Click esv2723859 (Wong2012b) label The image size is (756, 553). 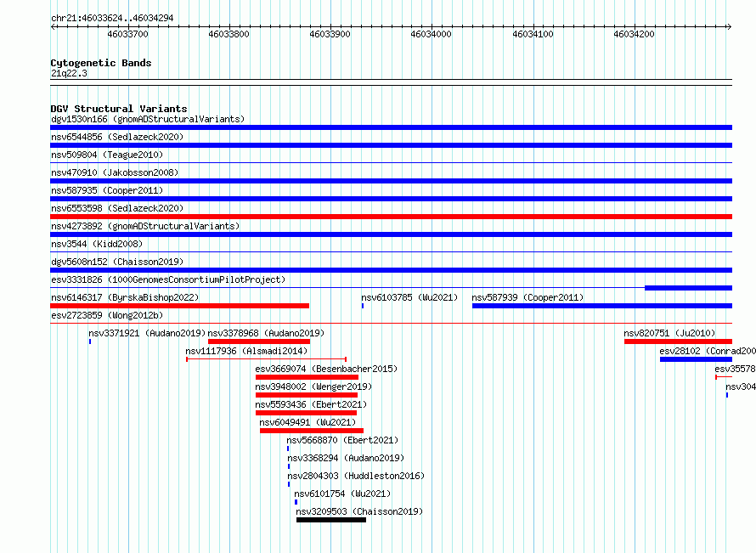[x=107, y=315]
